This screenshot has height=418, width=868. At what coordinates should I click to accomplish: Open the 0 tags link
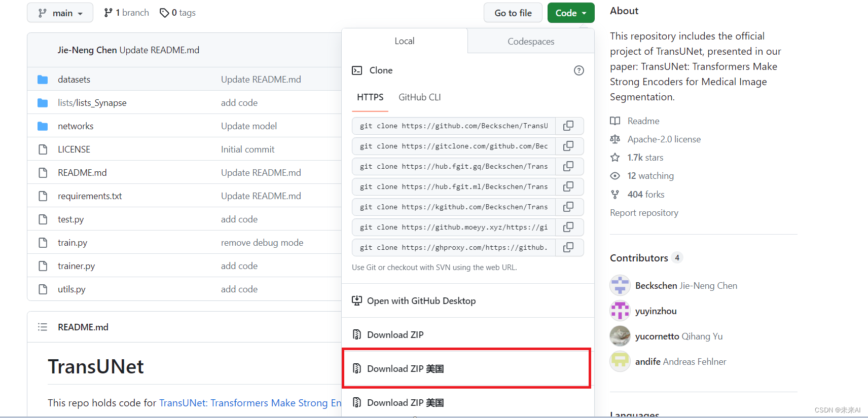click(x=177, y=13)
